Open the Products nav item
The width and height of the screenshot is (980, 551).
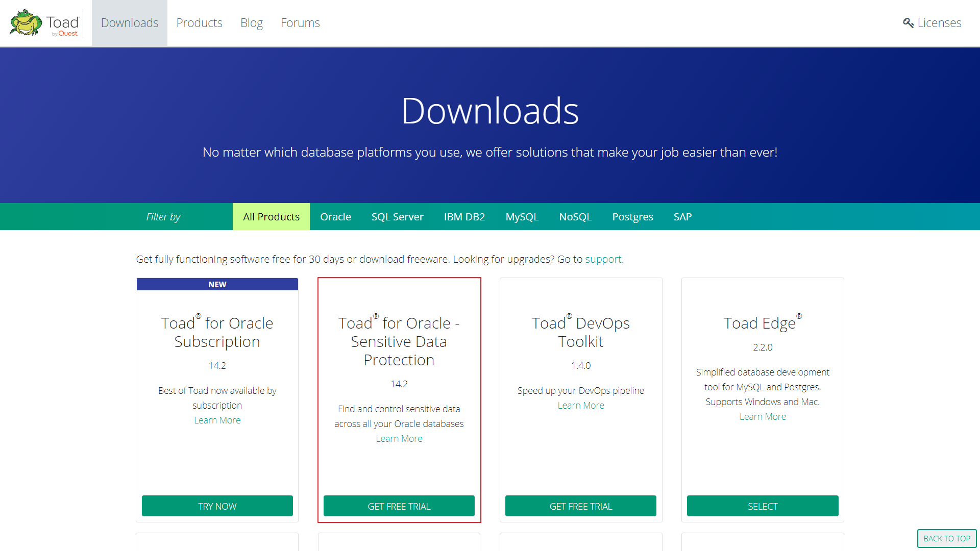(199, 23)
